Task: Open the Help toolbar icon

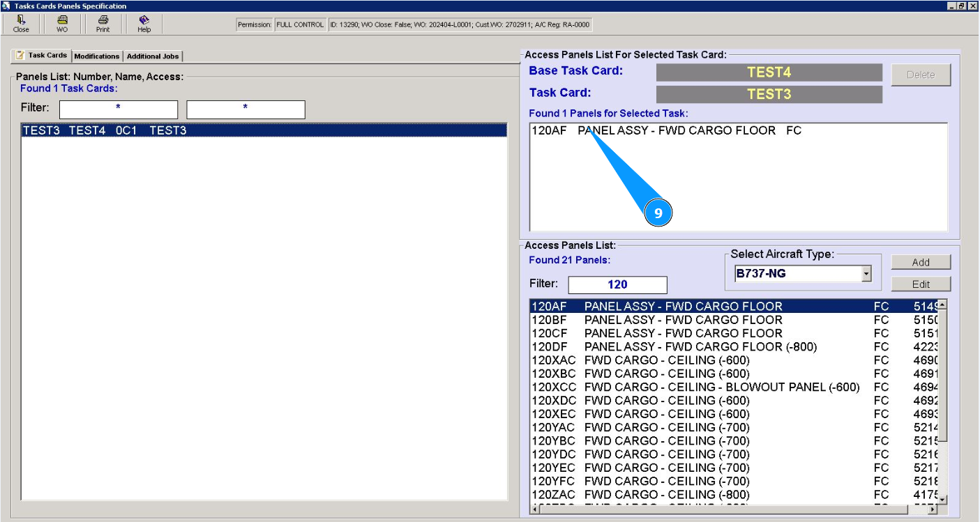Action: point(144,24)
